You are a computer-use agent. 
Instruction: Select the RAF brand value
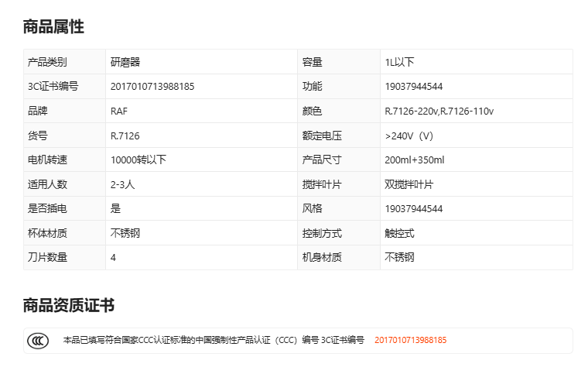119,112
